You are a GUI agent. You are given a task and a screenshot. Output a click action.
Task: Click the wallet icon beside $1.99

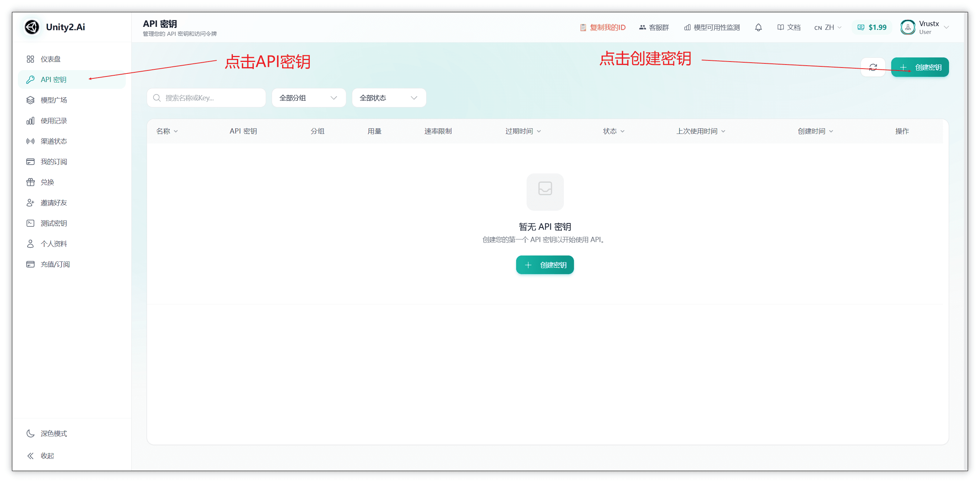861,27
